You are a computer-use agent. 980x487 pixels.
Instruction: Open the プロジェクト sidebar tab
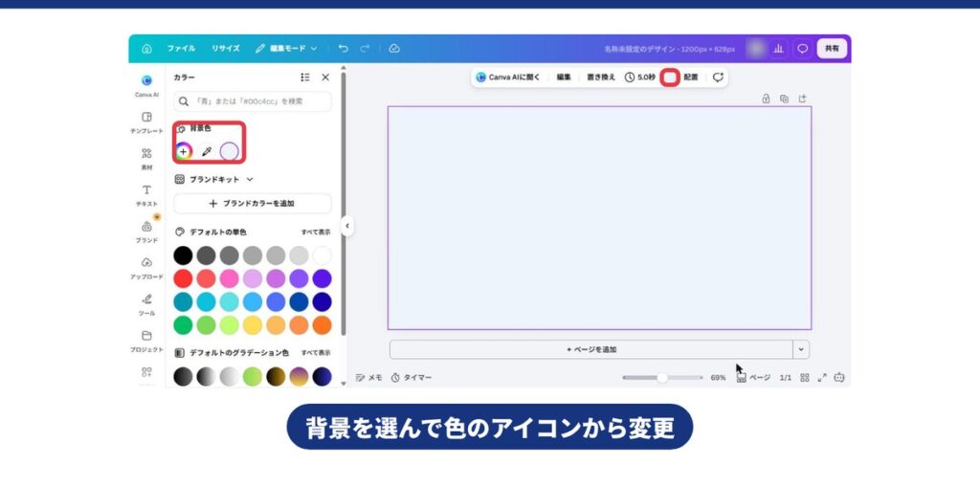[x=146, y=341]
